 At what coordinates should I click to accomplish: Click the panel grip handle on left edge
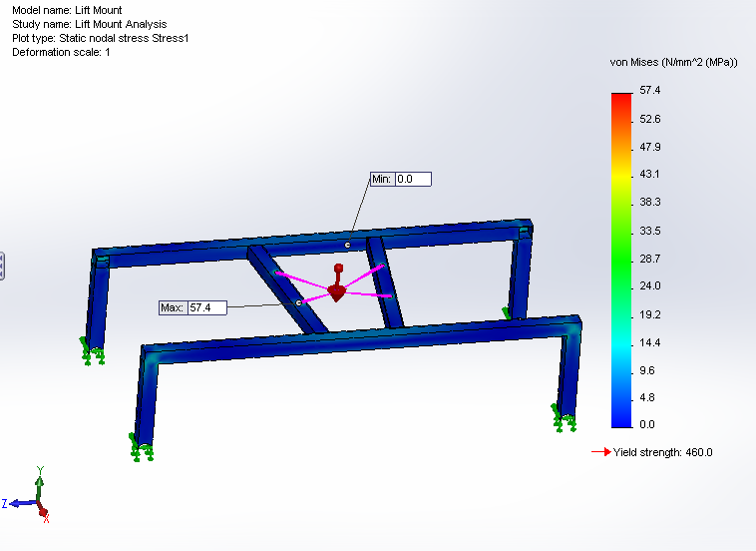[2, 266]
